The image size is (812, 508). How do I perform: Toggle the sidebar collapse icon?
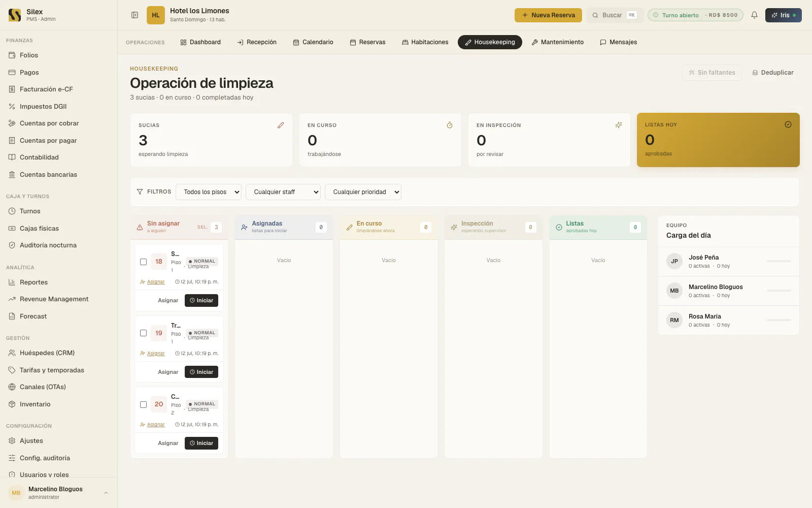coord(135,15)
